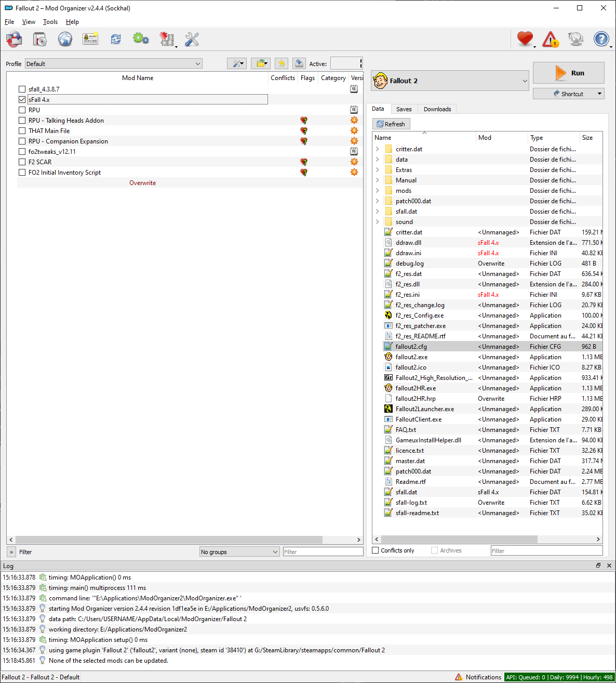This screenshot has height=683, width=616.
Task: Click the Vault Boy Fallout 2 executable icon
Action: 380,81
